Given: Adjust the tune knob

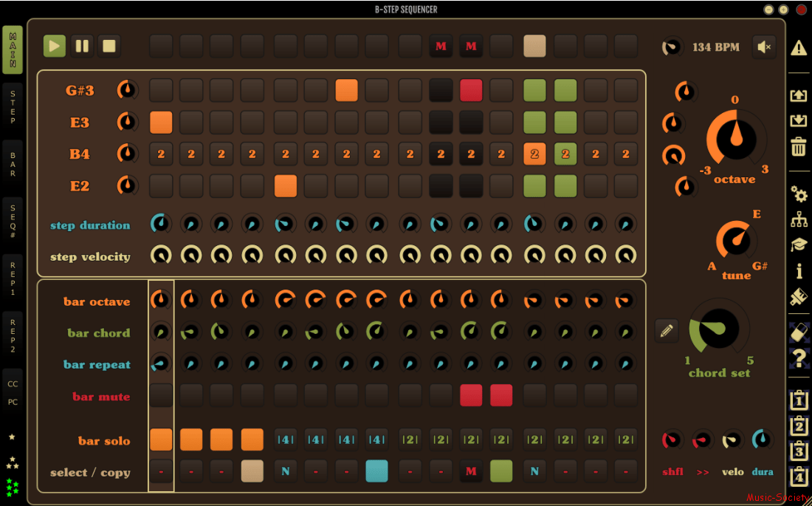Looking at the screenshot, I should [x=737, y=241].
